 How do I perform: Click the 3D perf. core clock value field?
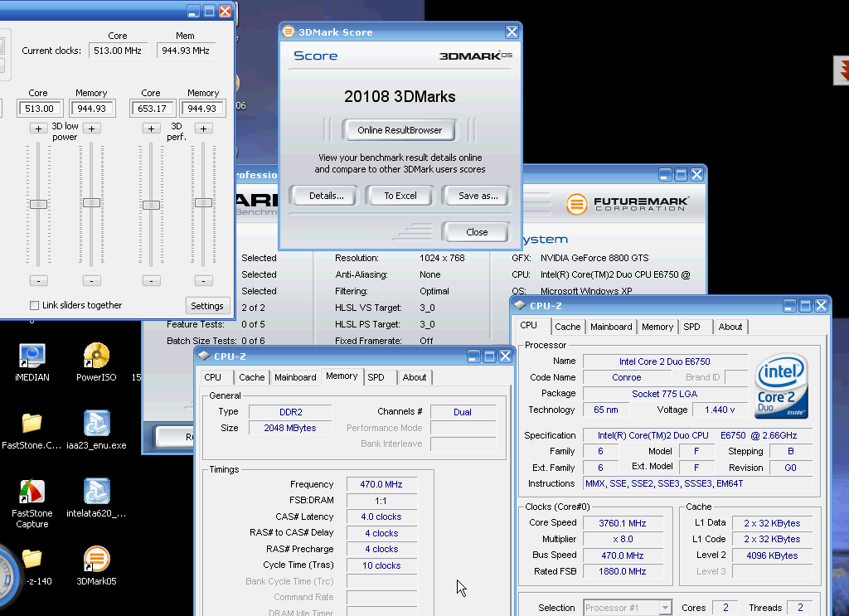coord(151,109)
